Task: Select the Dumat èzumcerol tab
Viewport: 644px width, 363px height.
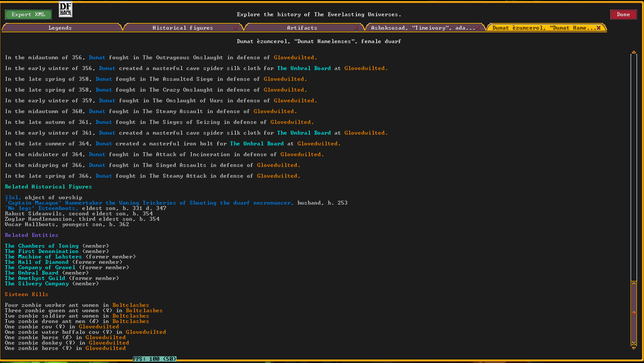Action: tap(544, 28)
